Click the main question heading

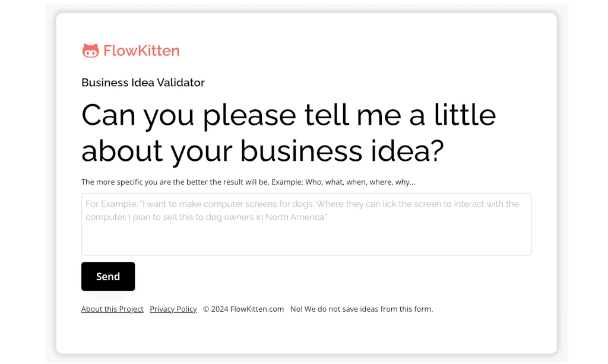289,132
